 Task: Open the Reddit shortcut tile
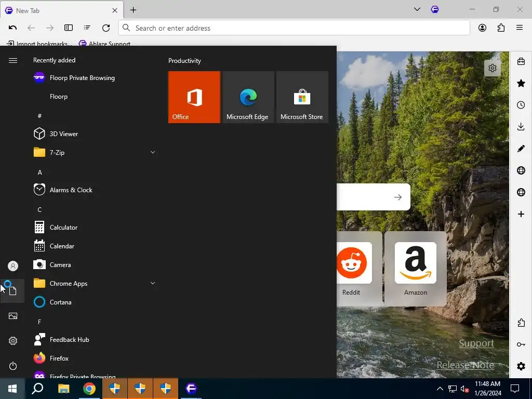360,269
